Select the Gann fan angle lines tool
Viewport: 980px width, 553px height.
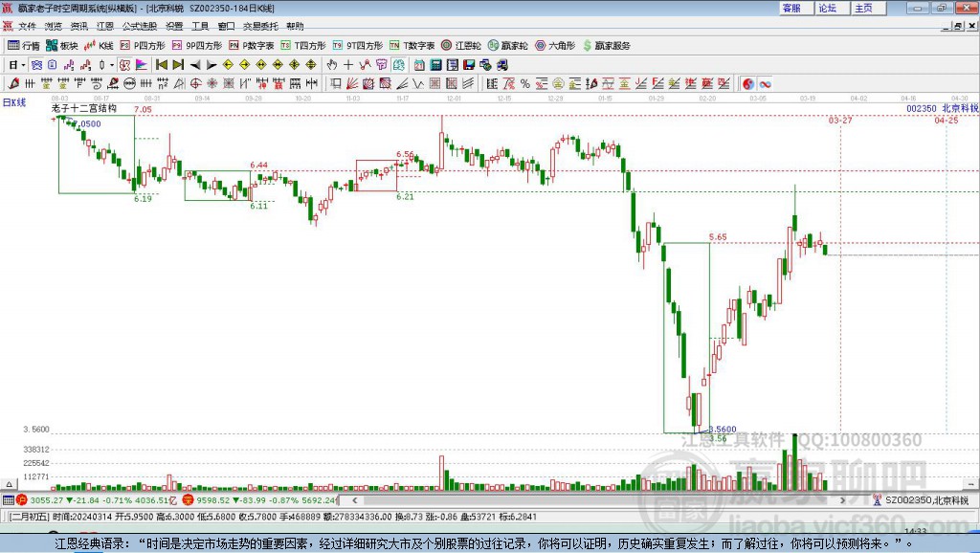click(352, 84)
